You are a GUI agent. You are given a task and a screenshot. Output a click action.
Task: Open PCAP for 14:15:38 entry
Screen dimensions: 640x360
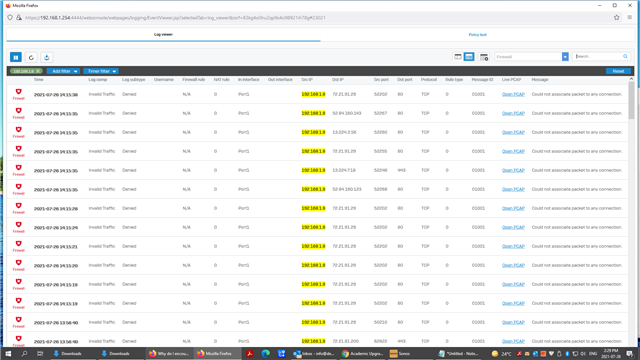[513, 94]
